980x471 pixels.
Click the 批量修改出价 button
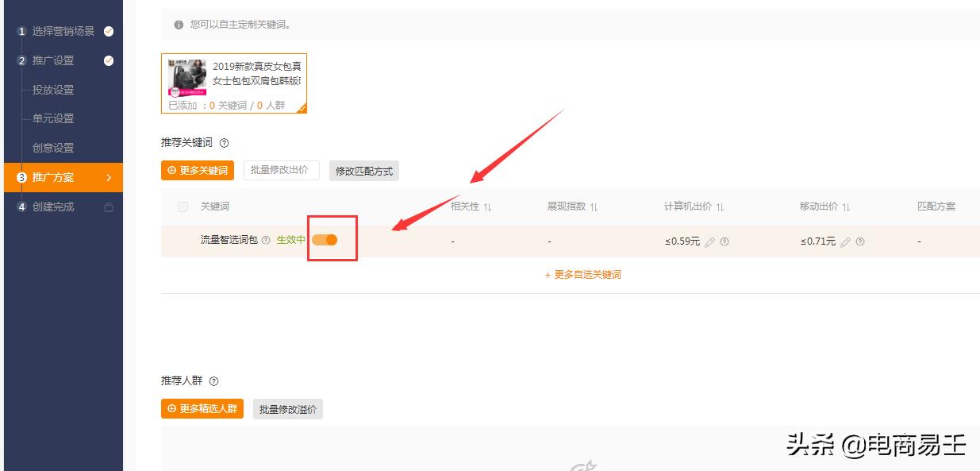[x=282, y=169]
